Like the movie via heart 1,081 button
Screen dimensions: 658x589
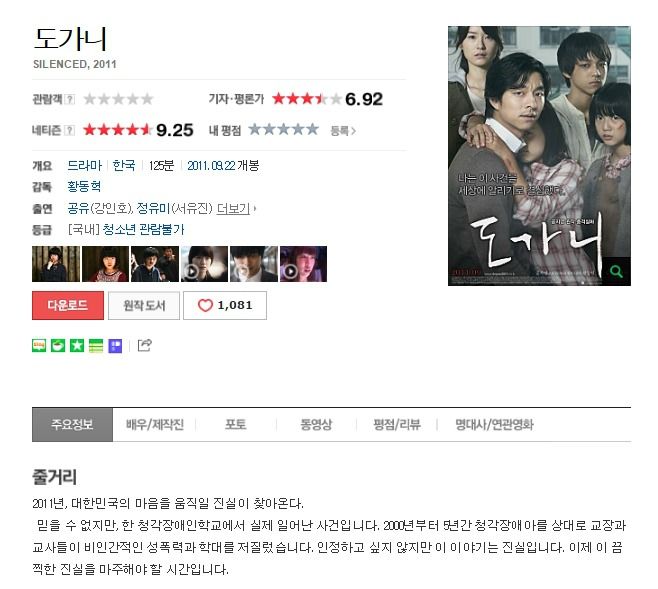[x=225, y=305]
